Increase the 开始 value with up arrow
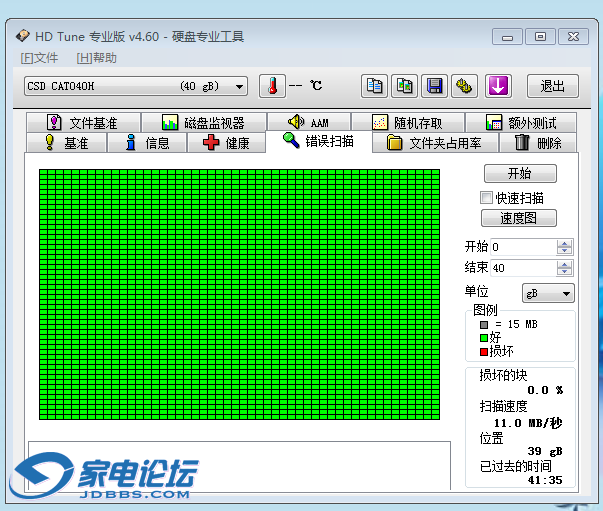Image resolution: width=603 pixels, height=511 pixels. 565,243
